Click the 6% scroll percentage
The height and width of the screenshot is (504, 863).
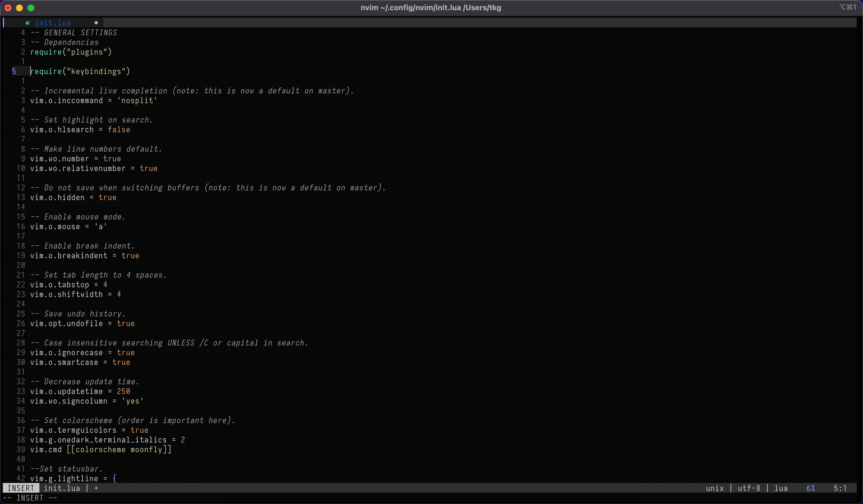click(x=810, y=488)
